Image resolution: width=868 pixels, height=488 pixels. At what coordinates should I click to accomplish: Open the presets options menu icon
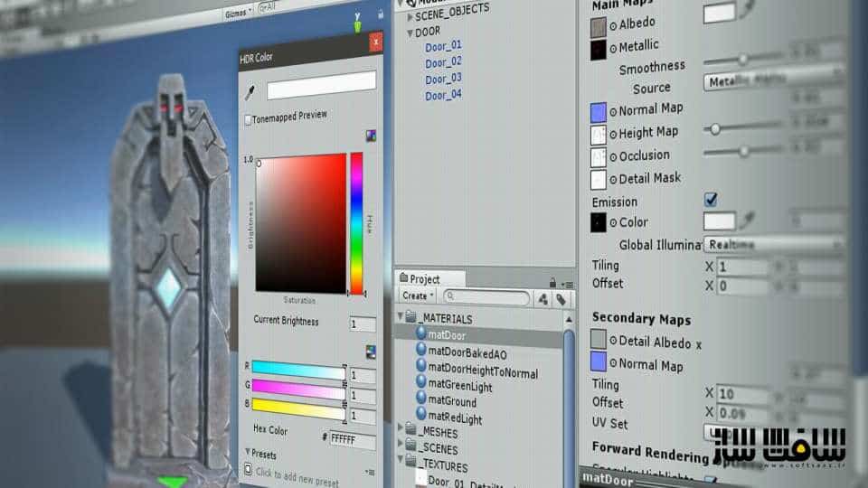(370, 472)
